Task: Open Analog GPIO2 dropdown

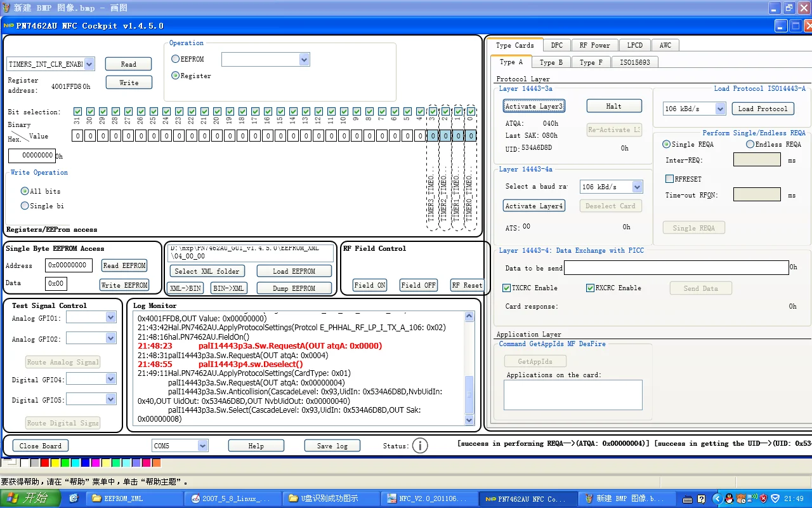Action: pos(110,338)
